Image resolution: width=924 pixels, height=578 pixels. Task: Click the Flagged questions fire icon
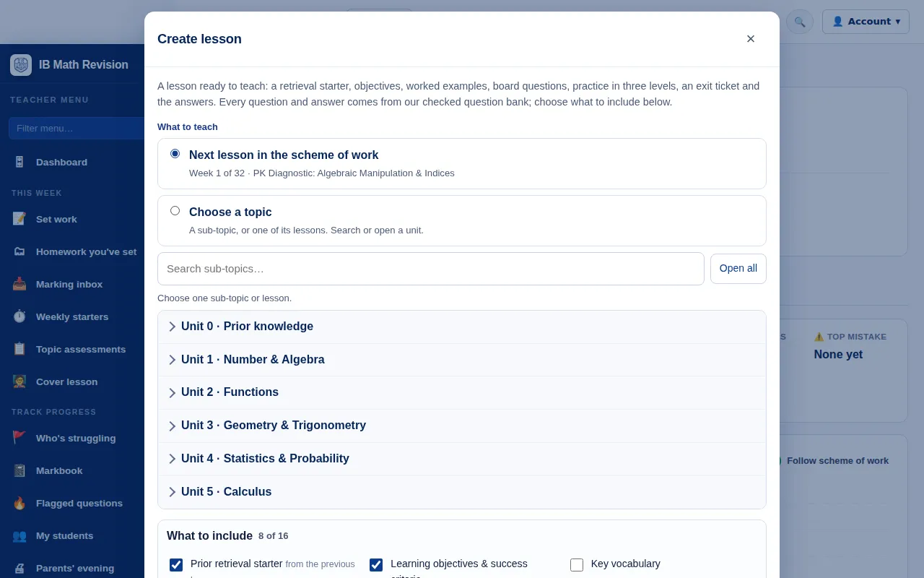coord(19,503)
